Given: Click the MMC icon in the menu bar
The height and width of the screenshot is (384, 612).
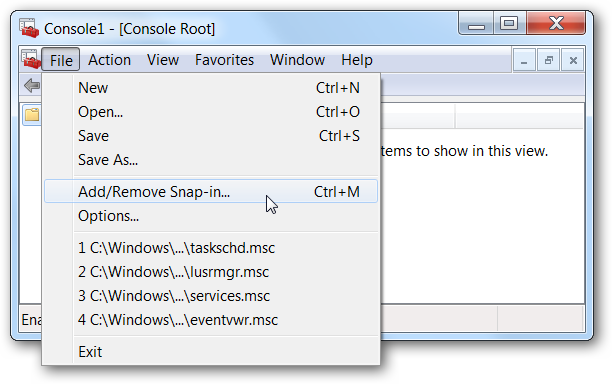Looking at the screenshot, I should pyautogui.click(x=30, y=60).
